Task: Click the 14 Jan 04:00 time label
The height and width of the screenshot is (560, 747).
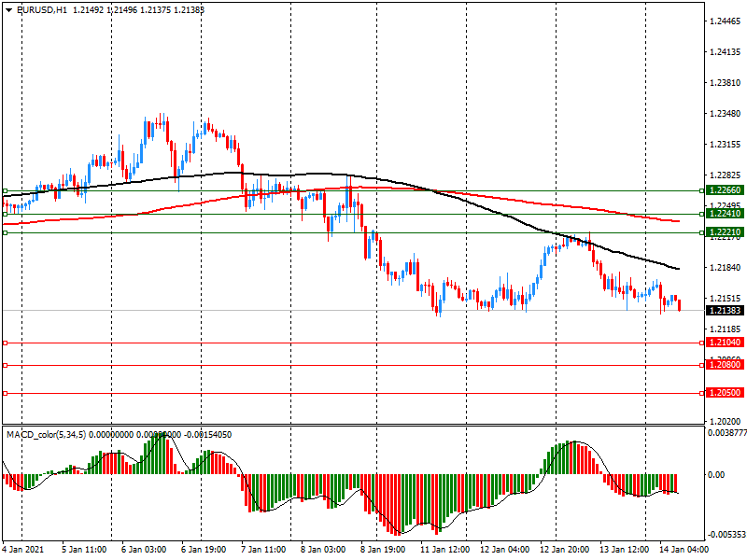Action: [683, 550]
